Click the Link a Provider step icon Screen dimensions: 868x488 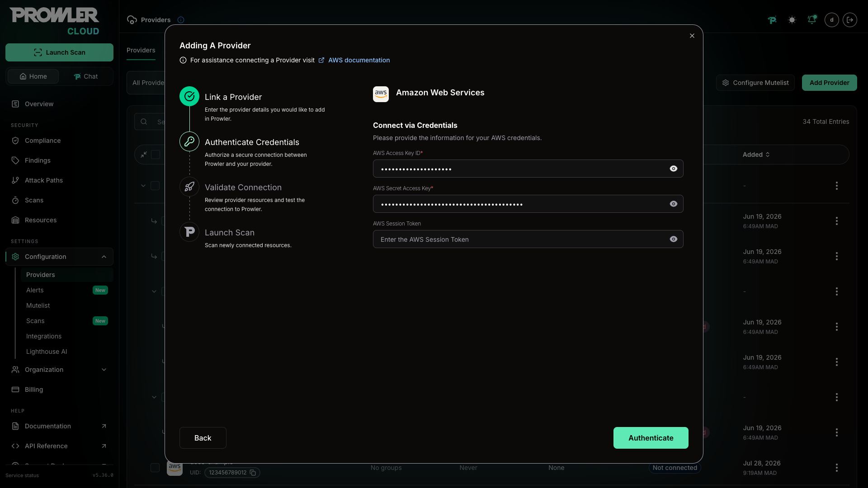pyautogui.click(x=189, y=96)
